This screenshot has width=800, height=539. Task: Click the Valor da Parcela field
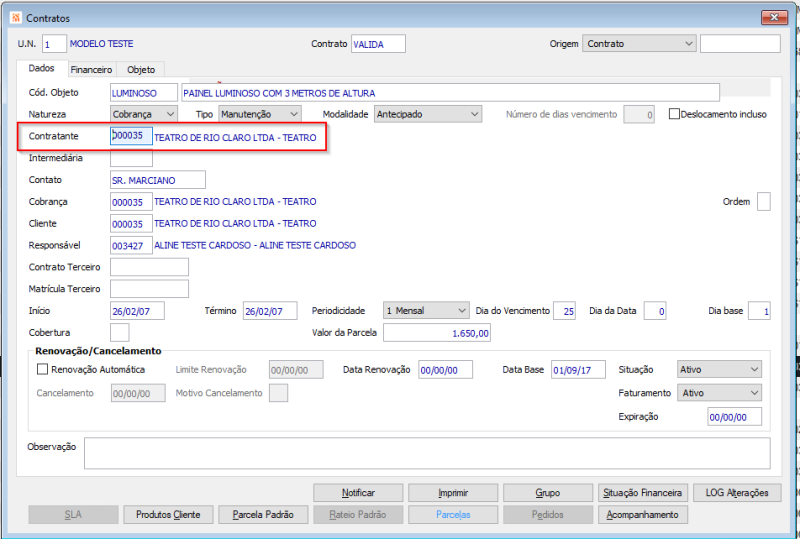437,333
